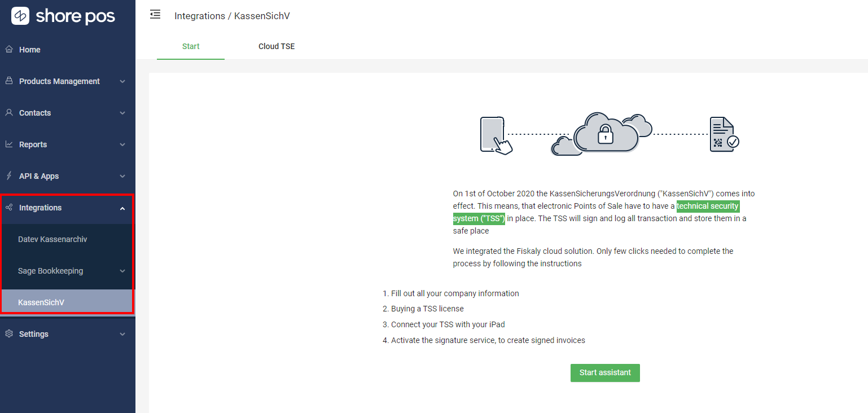Viewport: 868px width, 413px height.
Task: Click the Reports chart icon
Action: click(x=9, y=144)
